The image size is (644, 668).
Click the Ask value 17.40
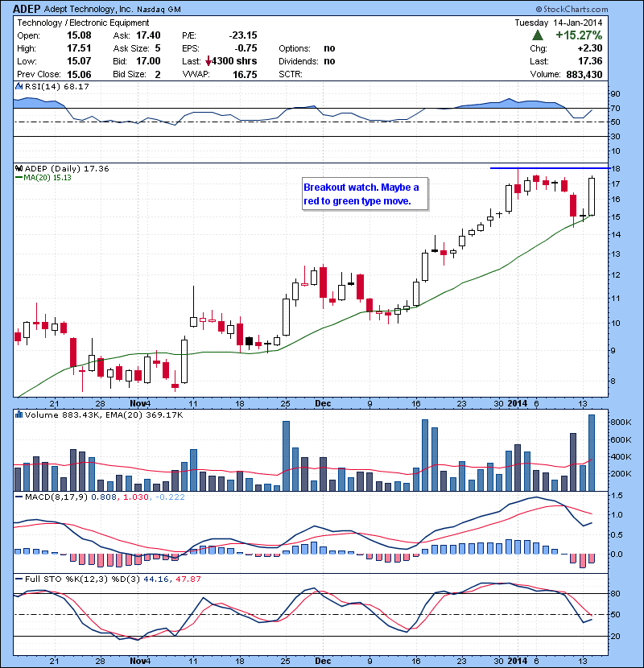(x=148, y=35)
